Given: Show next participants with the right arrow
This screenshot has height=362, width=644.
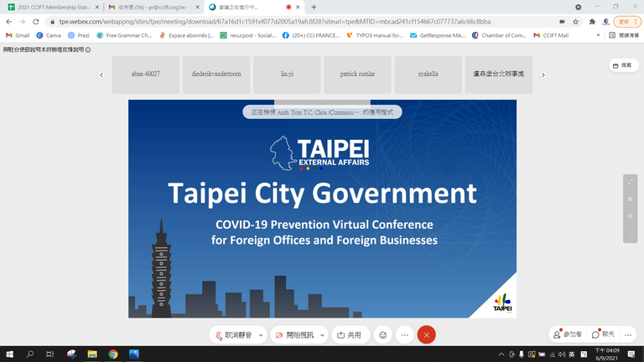Looking at the screenshot, I should pos(543,75).
